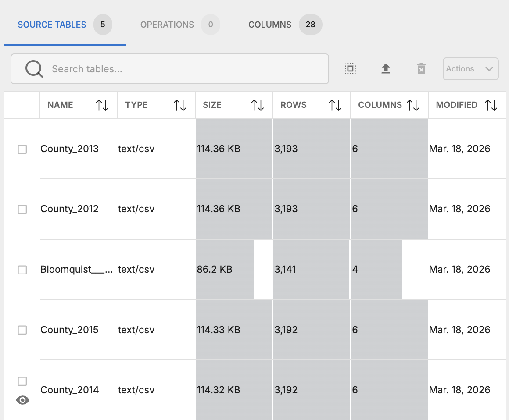Select the County_2014 table name

69,389
